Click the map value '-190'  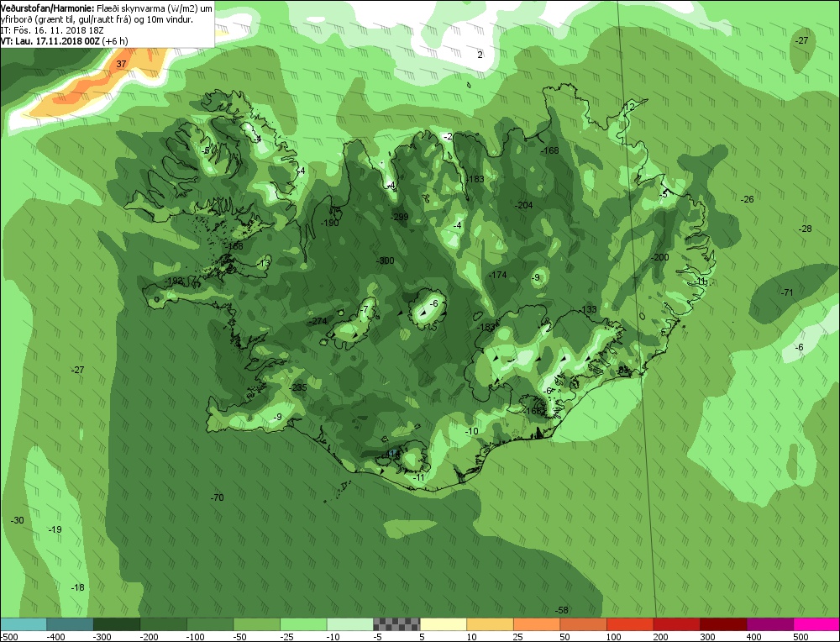(330, 223)
